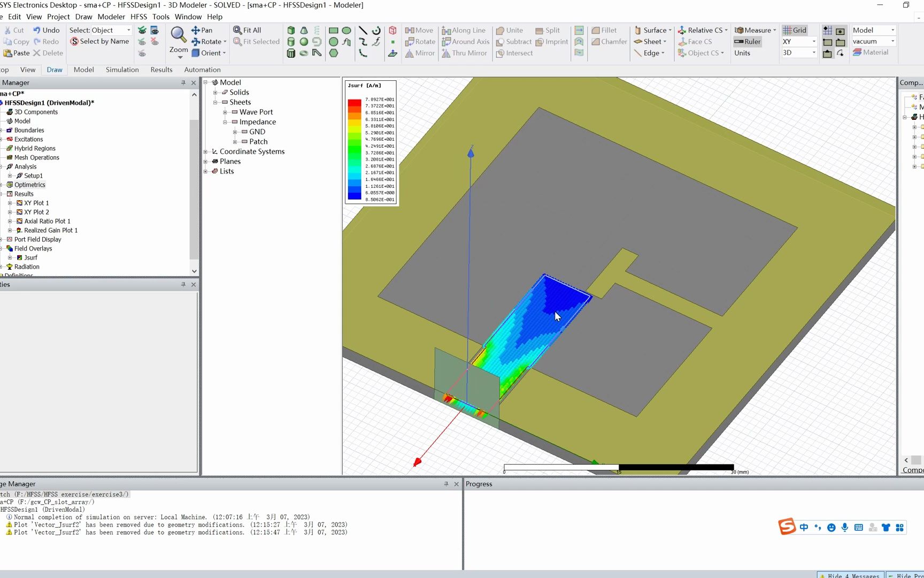Expand the Jsurf field overlay node
This screenshot has width=924, height=578.
point(10,258)
